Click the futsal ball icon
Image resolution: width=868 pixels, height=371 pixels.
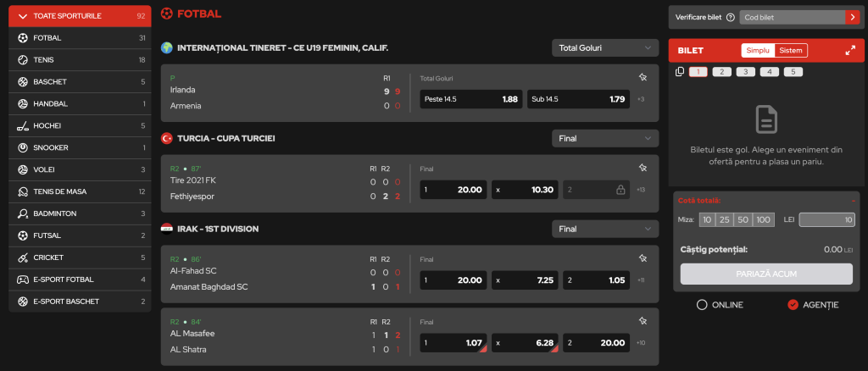point(23,235)
